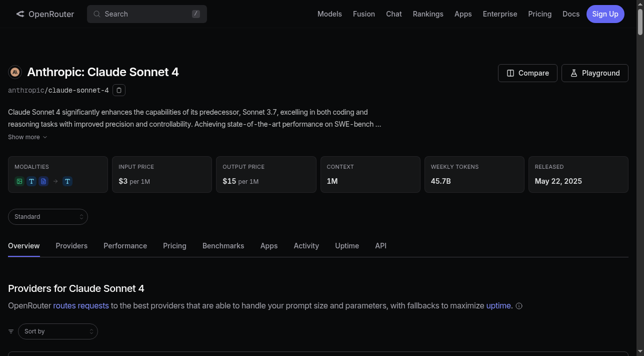This screenshot has width=644, height=356.
Task: Click the OpenRouter logo icon
Action: [x=20, y=14]
